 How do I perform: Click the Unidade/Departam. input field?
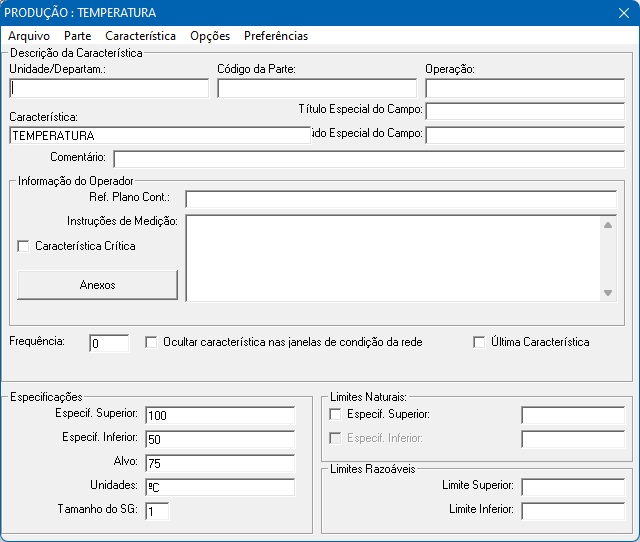coord(109,88)
